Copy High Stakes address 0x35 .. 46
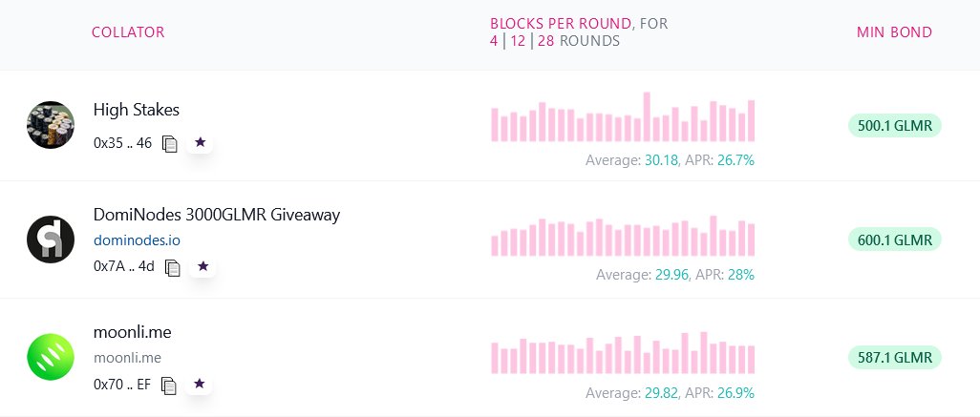The image size is (980, 417). (x=169, y=143)
